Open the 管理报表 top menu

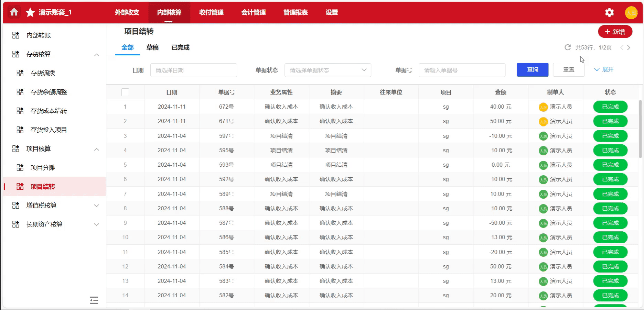[296, 12]
